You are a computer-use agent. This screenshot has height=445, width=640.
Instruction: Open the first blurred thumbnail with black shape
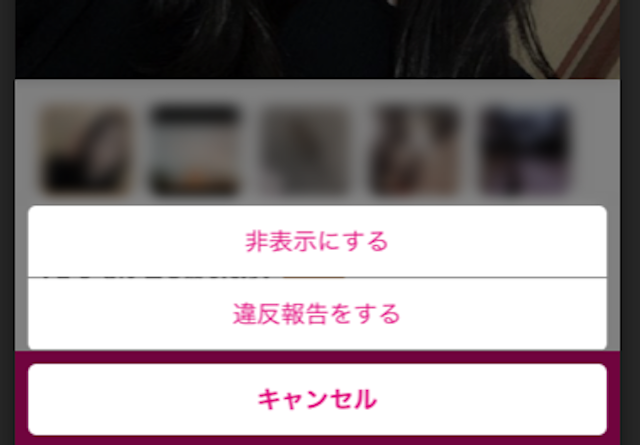point(85,149)
